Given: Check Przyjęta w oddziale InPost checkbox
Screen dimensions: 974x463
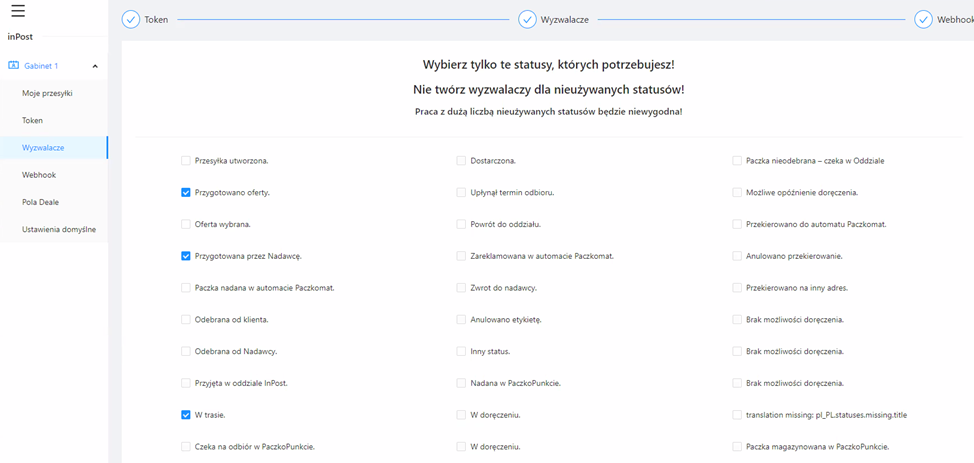Looking at the screenshot, I should click(x=185, y=383).
